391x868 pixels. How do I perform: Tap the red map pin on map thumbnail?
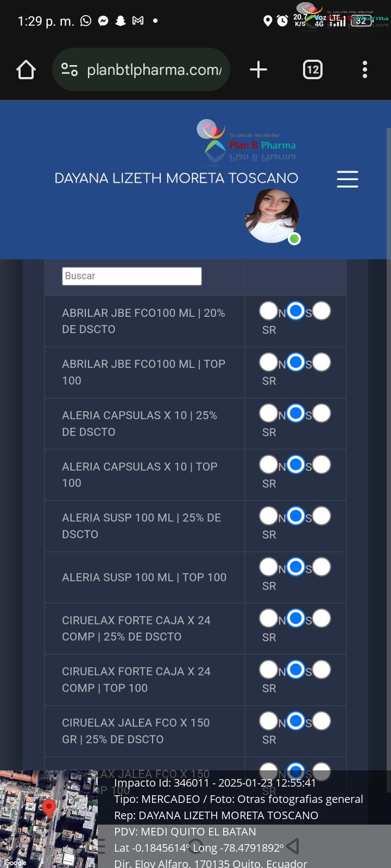(x=49, y=808)
